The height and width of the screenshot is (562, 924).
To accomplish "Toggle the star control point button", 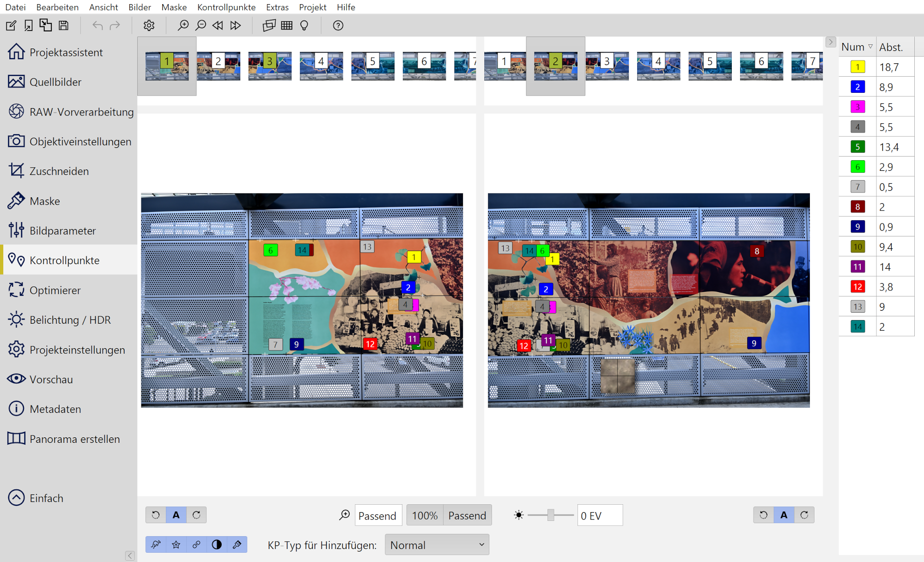I will [176, 544].
